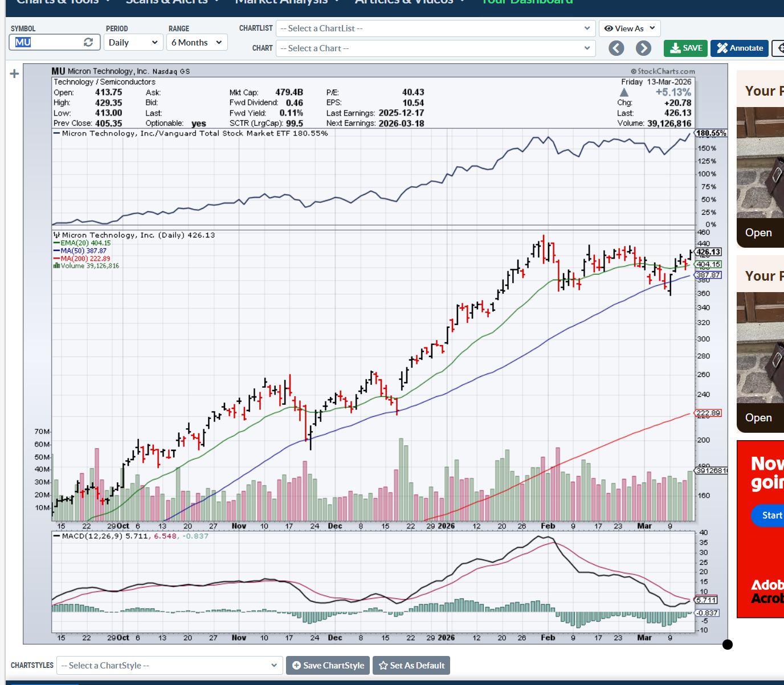Click the Chg value +20.78

point(677,102)
